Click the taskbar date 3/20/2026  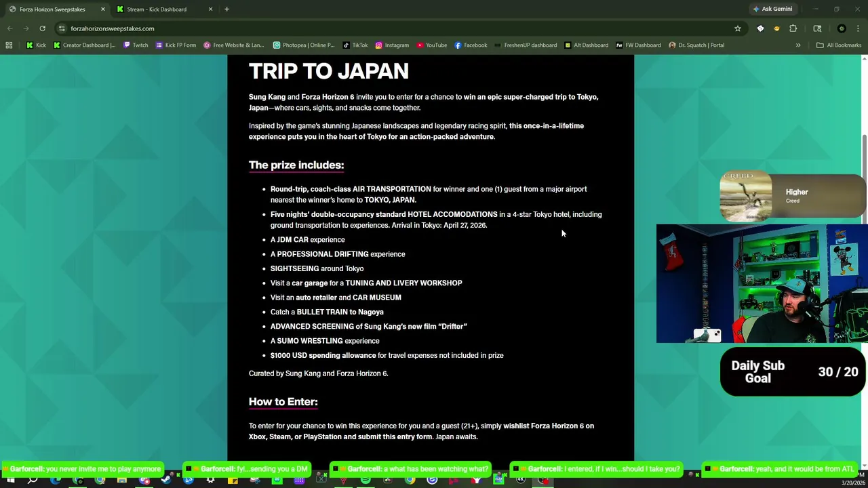[x=853, y=483]
